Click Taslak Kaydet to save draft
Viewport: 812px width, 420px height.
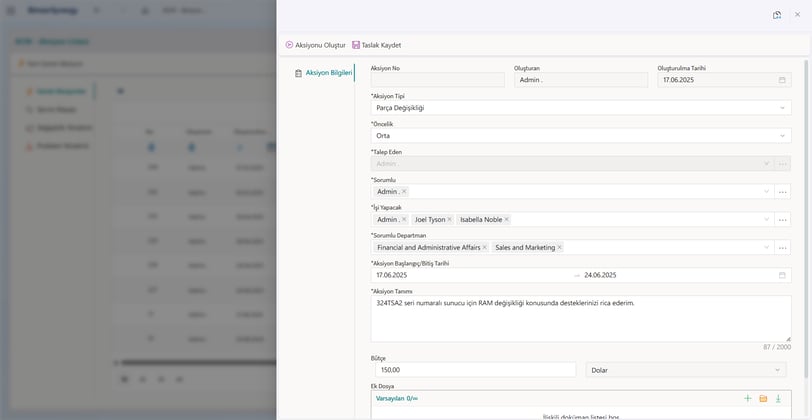tap(376, 45)
